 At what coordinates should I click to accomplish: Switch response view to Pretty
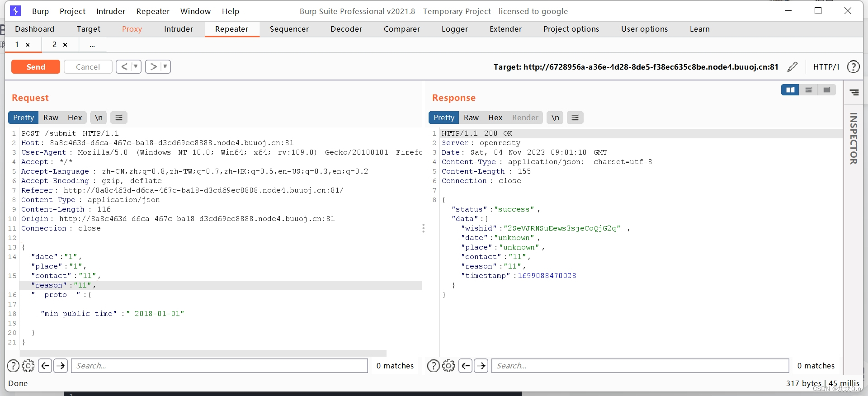pyautogui.click(x=444, y=118)
